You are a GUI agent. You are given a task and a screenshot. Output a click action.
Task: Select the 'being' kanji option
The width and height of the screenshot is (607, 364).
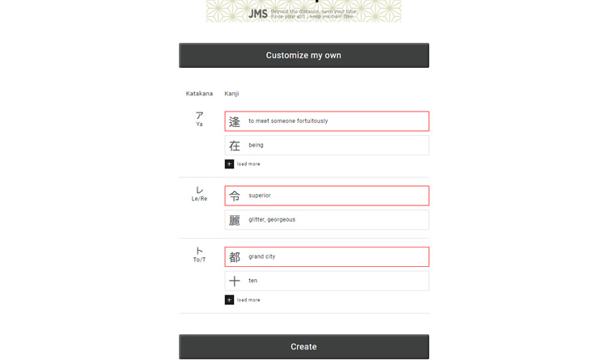point(327,145)
